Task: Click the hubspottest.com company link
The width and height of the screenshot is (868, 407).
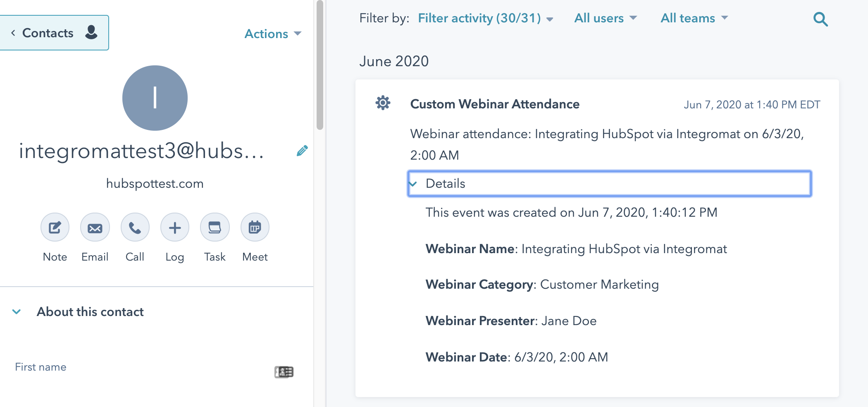Action: [155, 184]
